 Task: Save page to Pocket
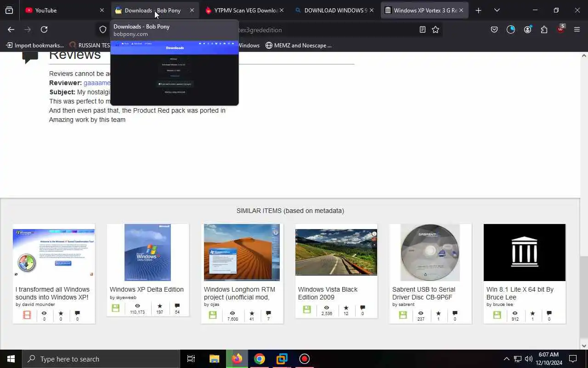pos(494,29)
